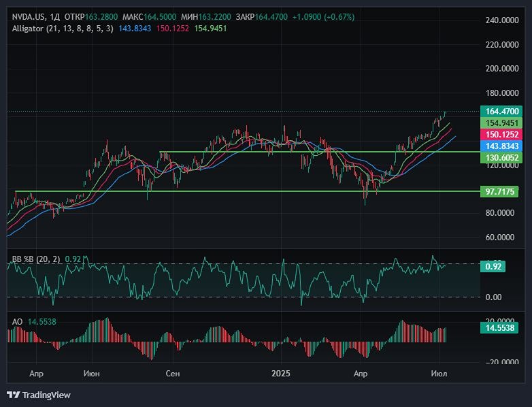Click the TradingView logo icon
The width and height of the screenshot is (532, 407).
(x=13, y=395)
